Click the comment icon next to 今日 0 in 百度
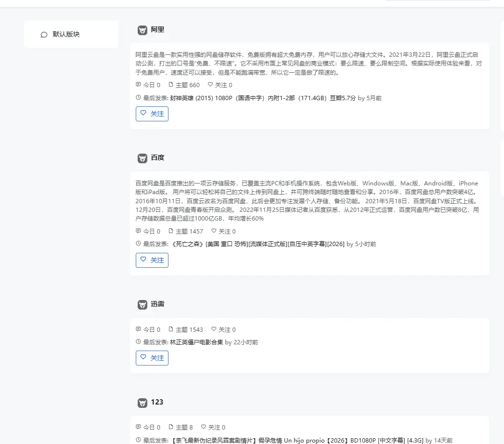 point(138,231)
